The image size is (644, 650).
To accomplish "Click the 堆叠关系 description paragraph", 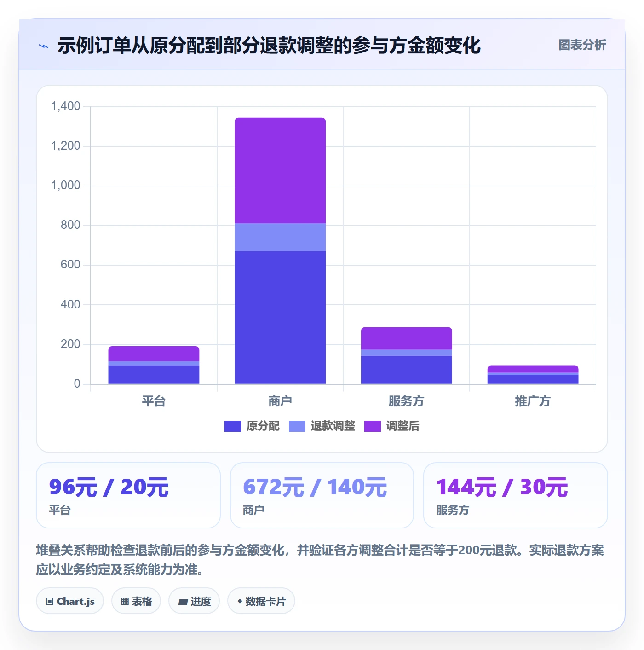I will [320, 560].
